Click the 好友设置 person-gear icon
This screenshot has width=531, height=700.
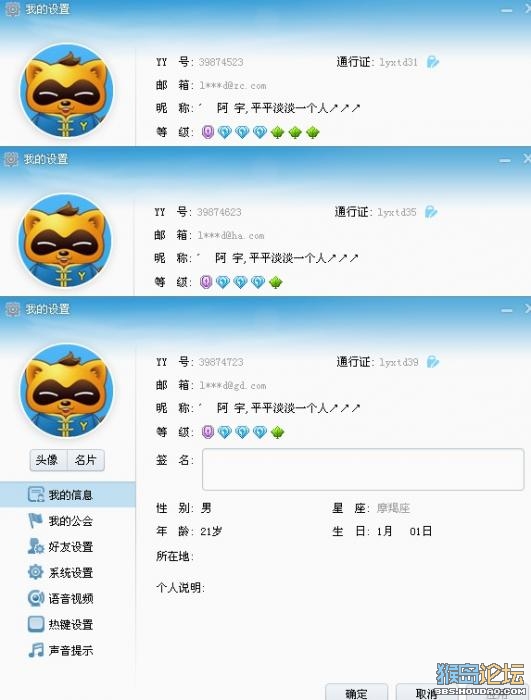point(36,546)
